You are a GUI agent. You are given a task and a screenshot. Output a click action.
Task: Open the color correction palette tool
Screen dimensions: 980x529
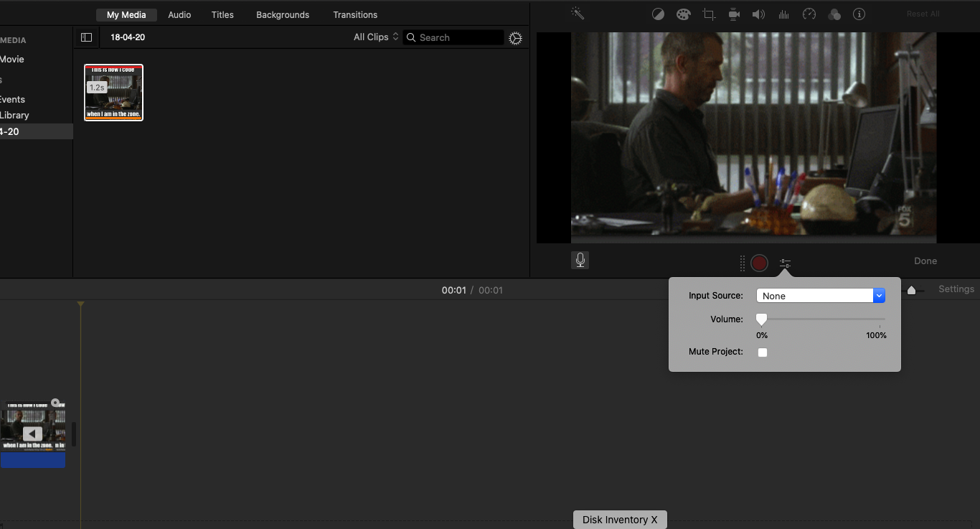coord(683,14)
